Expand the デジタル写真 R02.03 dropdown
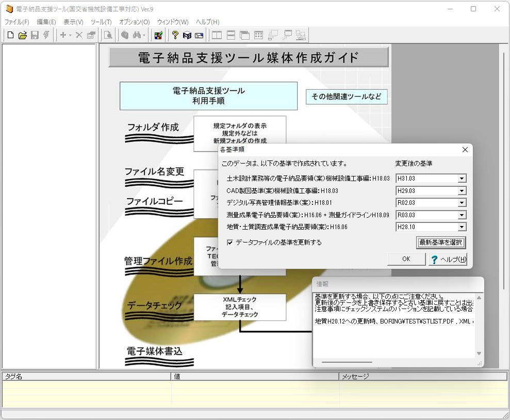This screenshot has height=420, width=510. [462, 203]
